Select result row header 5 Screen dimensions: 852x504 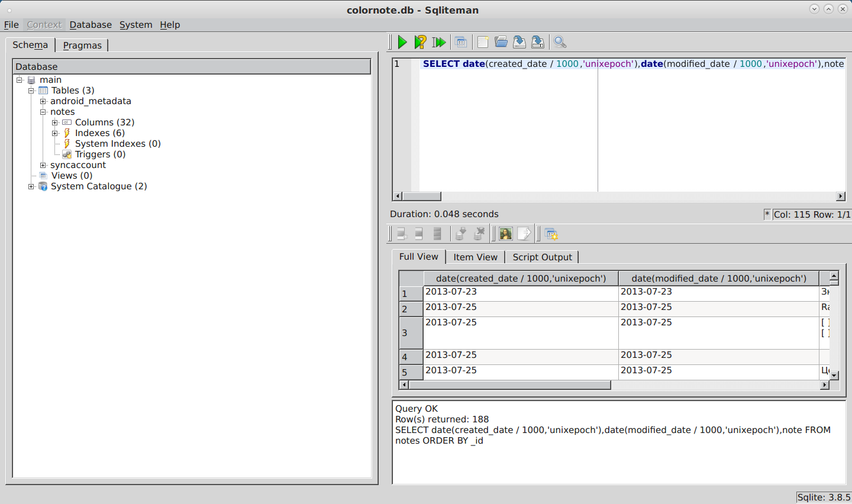(411, 372)
